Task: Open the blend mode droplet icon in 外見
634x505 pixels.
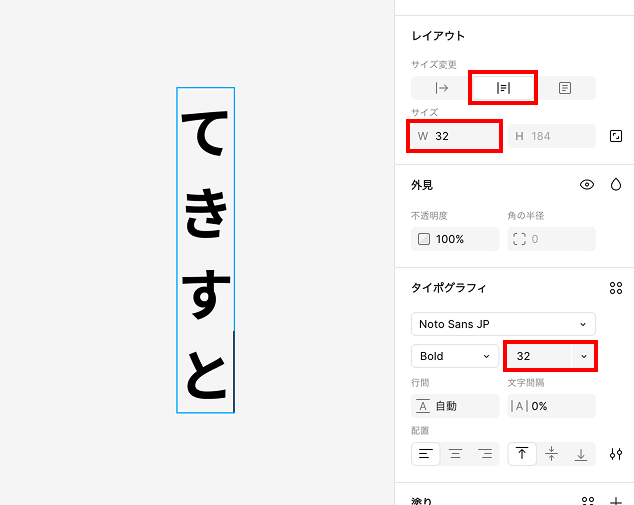Action: (616, 185)
